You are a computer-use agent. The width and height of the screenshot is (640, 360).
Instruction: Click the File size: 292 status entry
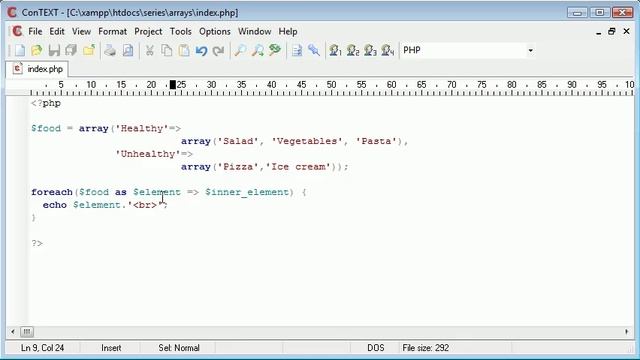(x=425, y=348)
